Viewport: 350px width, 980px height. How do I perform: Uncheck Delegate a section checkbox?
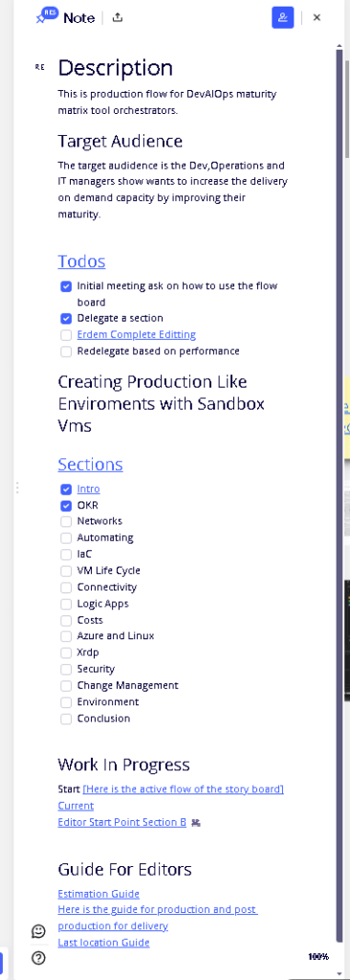point(66,318)
